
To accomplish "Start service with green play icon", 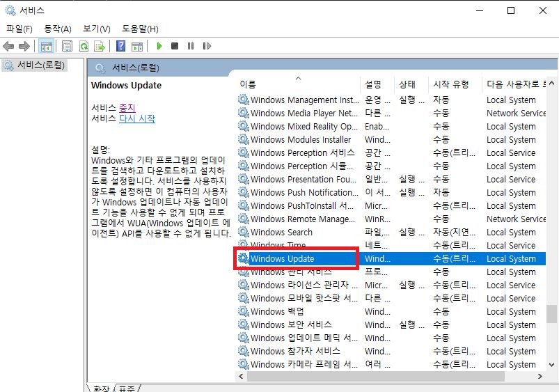I will pyautogui.click(x=159, y=46).
